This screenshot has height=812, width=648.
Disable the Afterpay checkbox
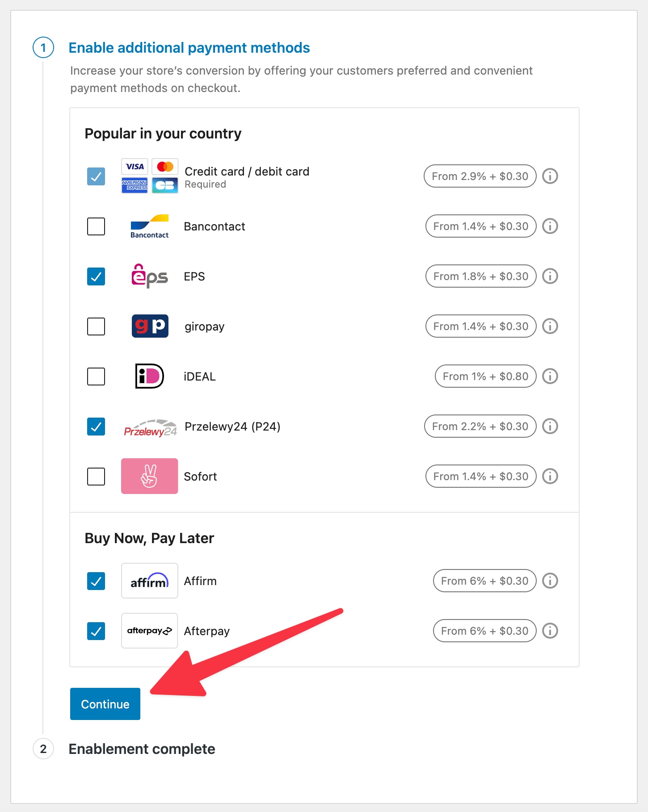(x=96, y=631)
